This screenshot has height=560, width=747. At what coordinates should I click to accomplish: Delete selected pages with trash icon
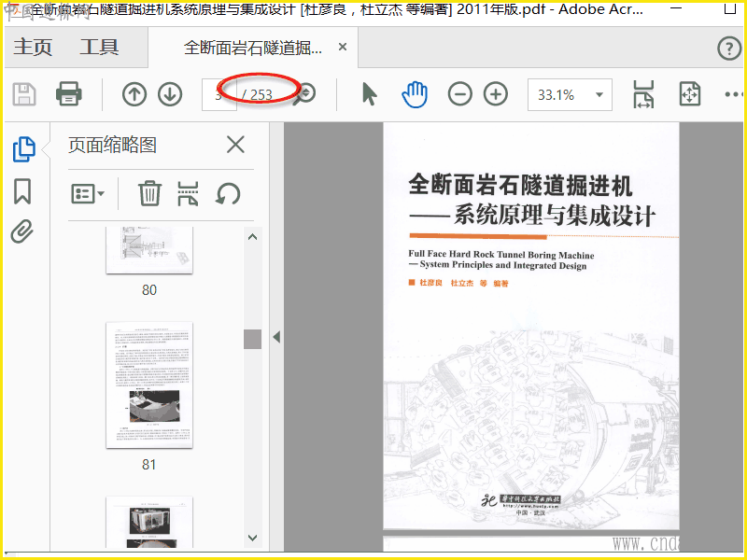149,193
